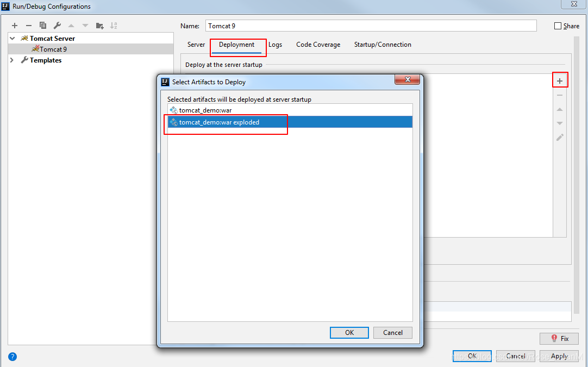
Task: Switch to the Logs tab
Action: [x=275, y=44]
